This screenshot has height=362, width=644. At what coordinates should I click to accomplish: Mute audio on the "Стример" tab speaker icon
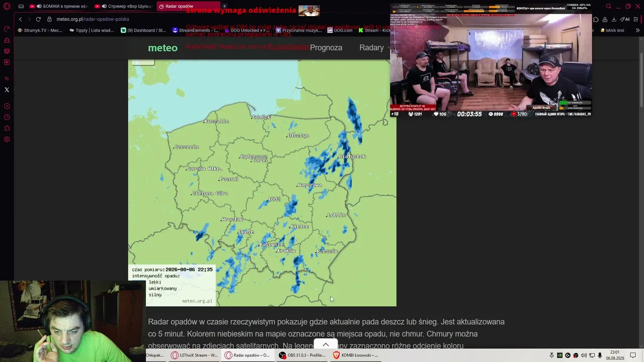click(x=104, y=7)
